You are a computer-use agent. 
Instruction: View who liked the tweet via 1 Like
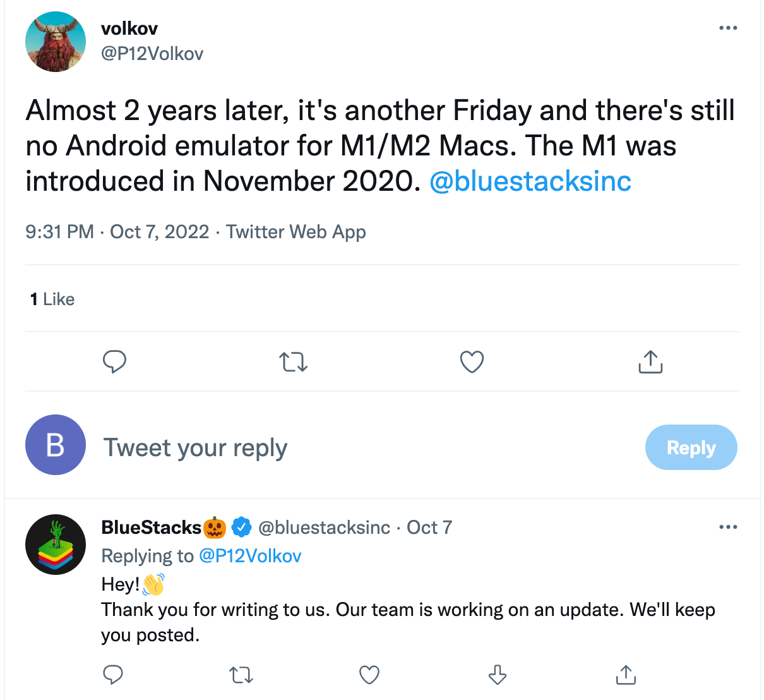(52, 299)
